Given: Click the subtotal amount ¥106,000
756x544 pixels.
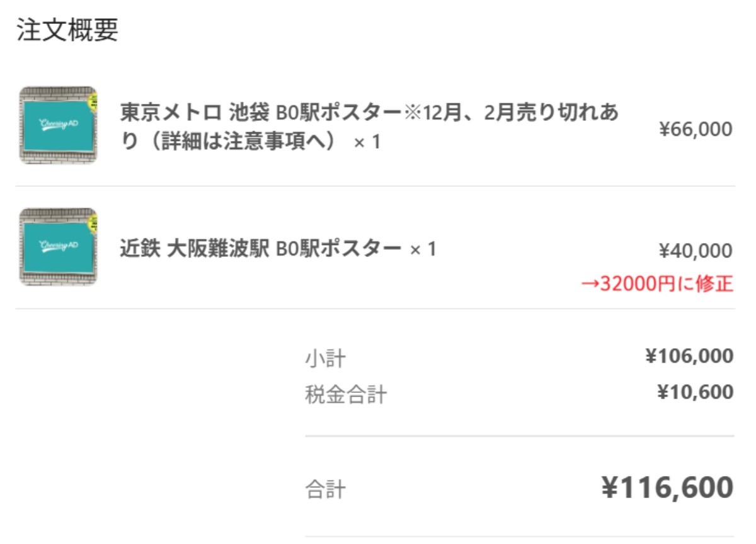Looking at the screenshot, I should click(x=689, y=356).
